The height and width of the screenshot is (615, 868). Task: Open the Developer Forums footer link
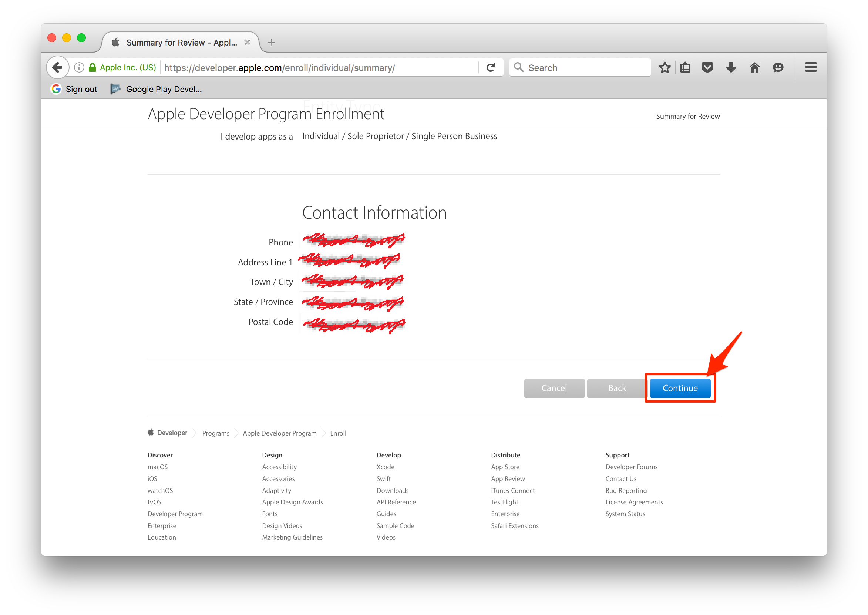631,467
